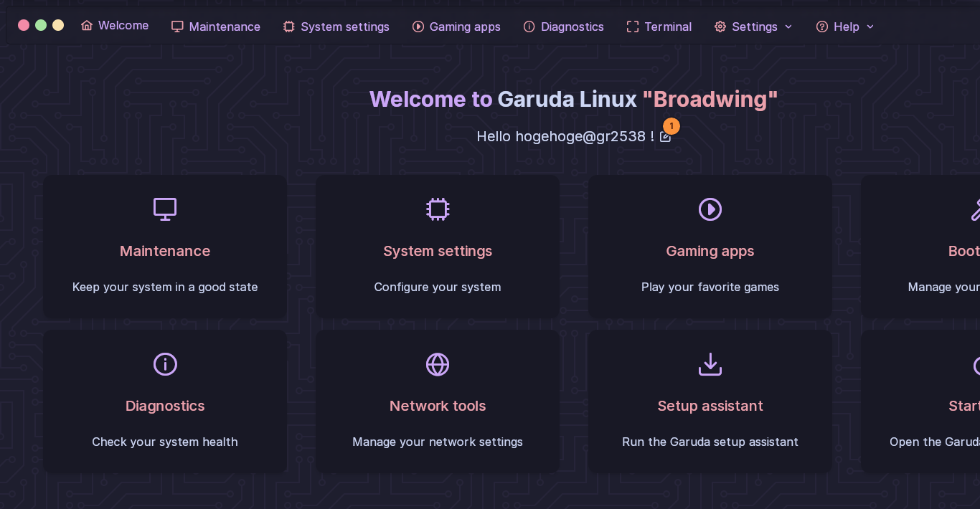Viewport: 980px width, 509px height.
Task: Click the CPU chip icon on System settings card
Action: click(438, 209)
